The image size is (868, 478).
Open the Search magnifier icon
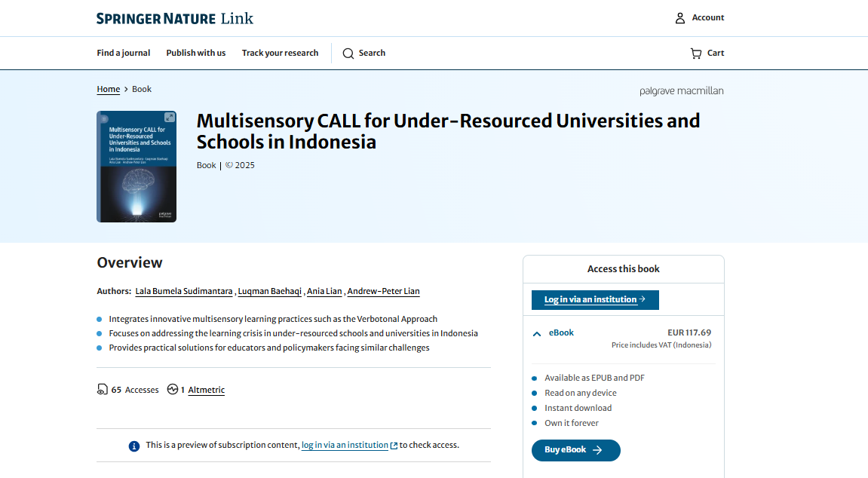348,54
